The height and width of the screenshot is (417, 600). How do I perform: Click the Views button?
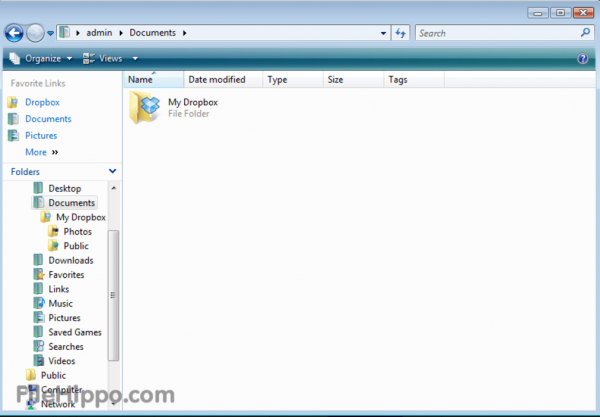click(103, 59)
